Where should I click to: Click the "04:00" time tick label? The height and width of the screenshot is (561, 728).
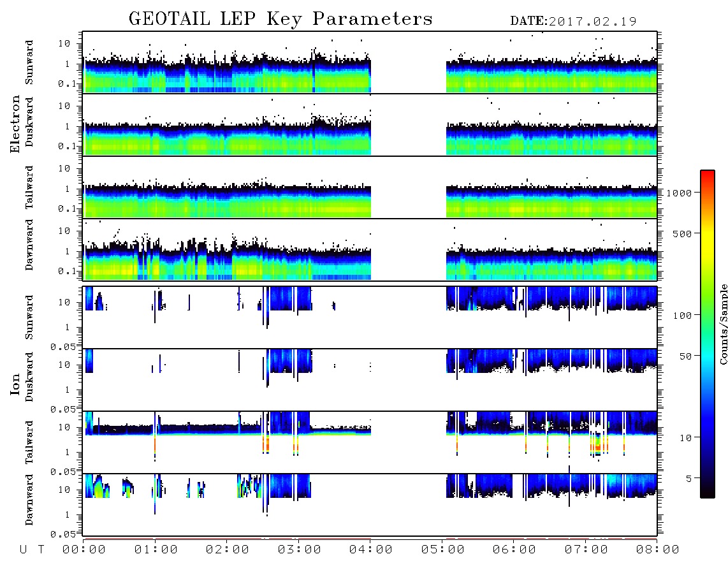tap(371, 550)
